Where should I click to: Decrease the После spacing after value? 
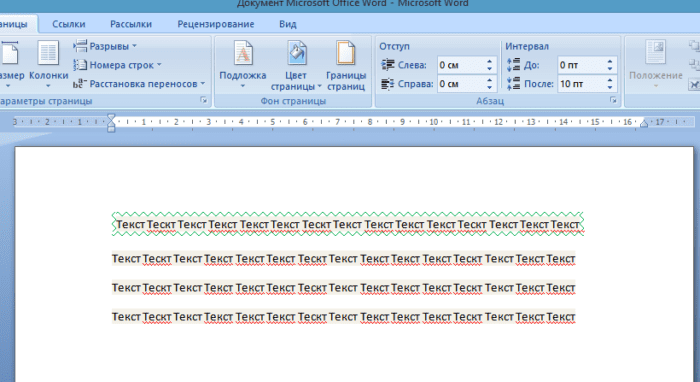pyautogui.click(x=610, y=87)
